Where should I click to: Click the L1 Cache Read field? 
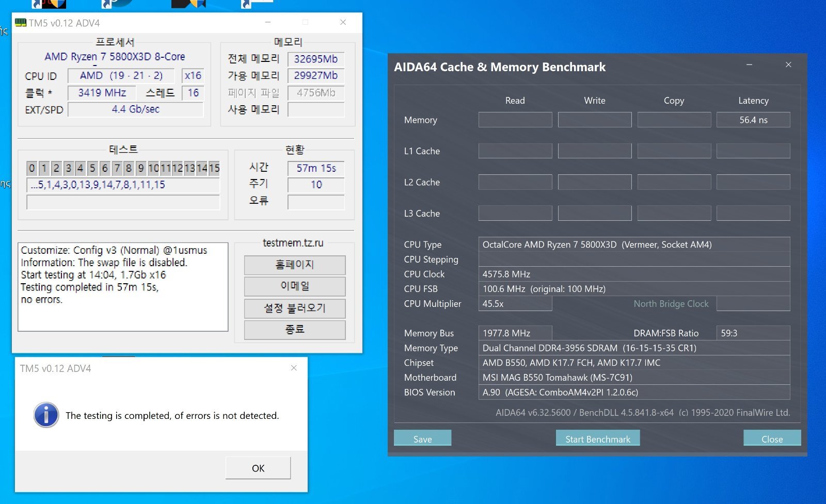[515, 151]
